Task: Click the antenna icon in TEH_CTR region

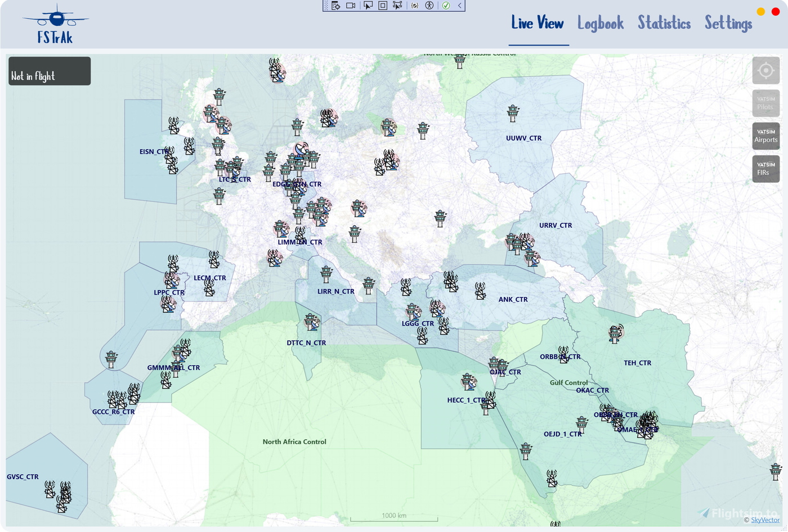Action: coord(615,333)
